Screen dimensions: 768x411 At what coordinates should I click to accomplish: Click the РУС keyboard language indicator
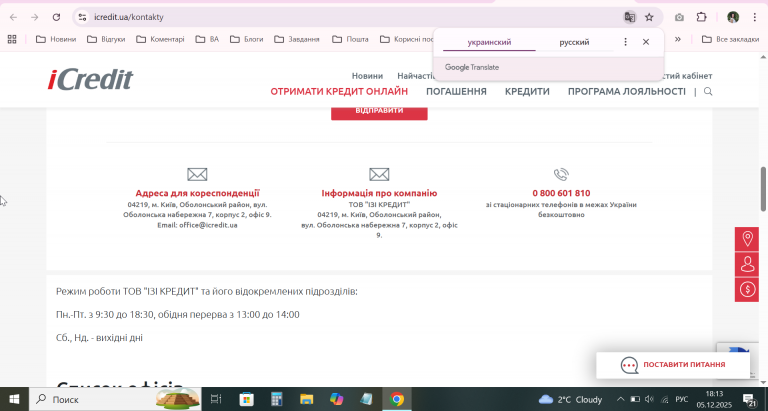[x=681, y=399]
